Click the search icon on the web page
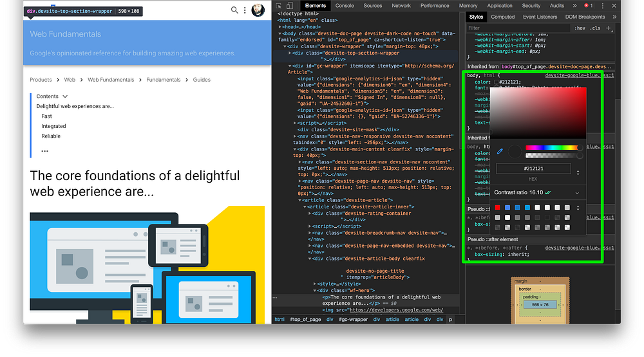 pyautogui.click(x=234, y=10)
